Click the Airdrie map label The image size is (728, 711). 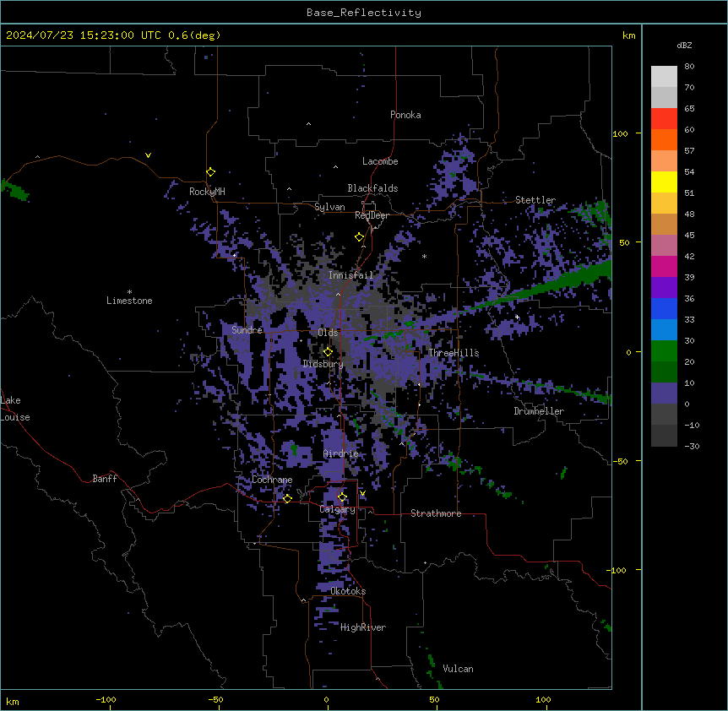click(340, 453)
